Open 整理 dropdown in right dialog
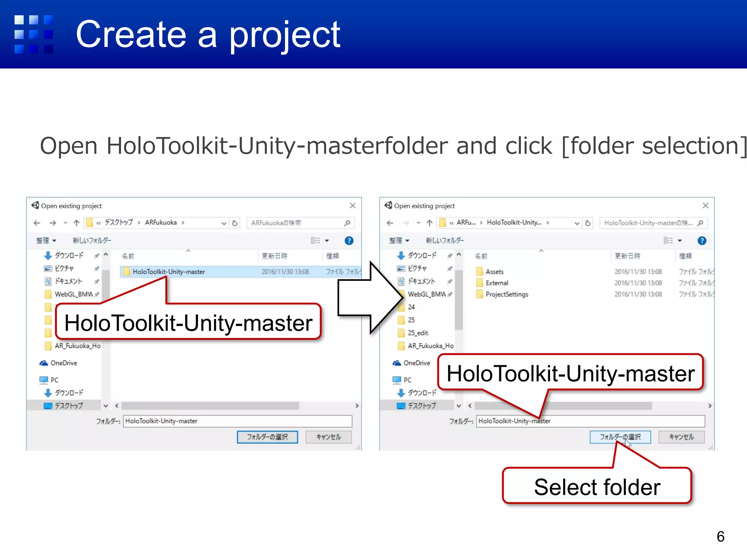 click(x=399, y=241)
